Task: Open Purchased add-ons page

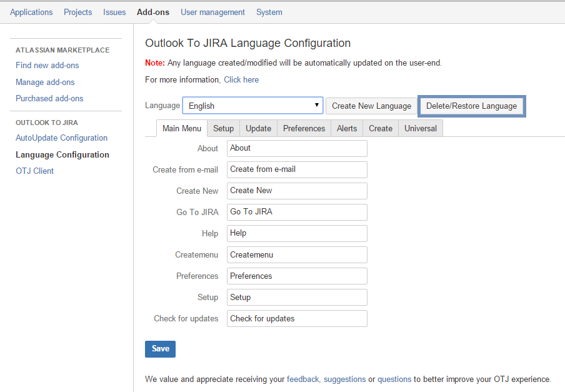Action: point(49,98)
